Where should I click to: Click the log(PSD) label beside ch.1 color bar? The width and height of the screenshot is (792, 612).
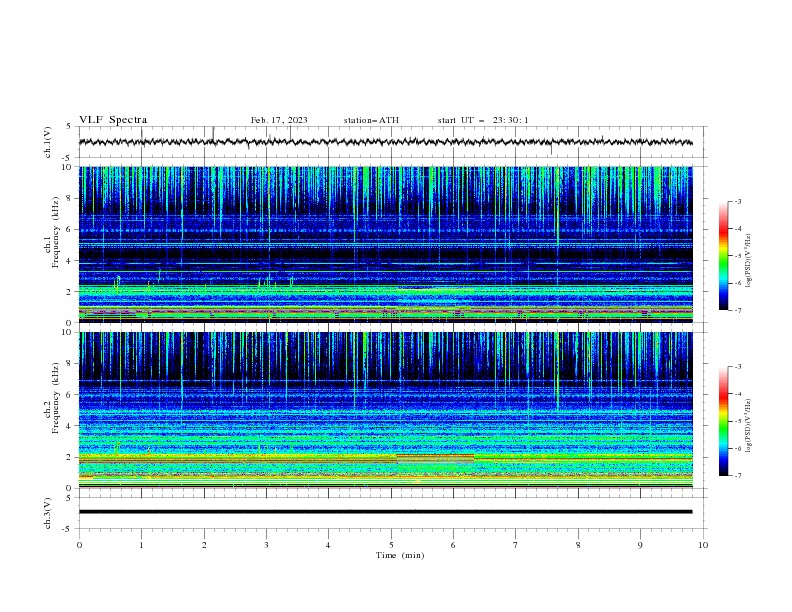749,261
